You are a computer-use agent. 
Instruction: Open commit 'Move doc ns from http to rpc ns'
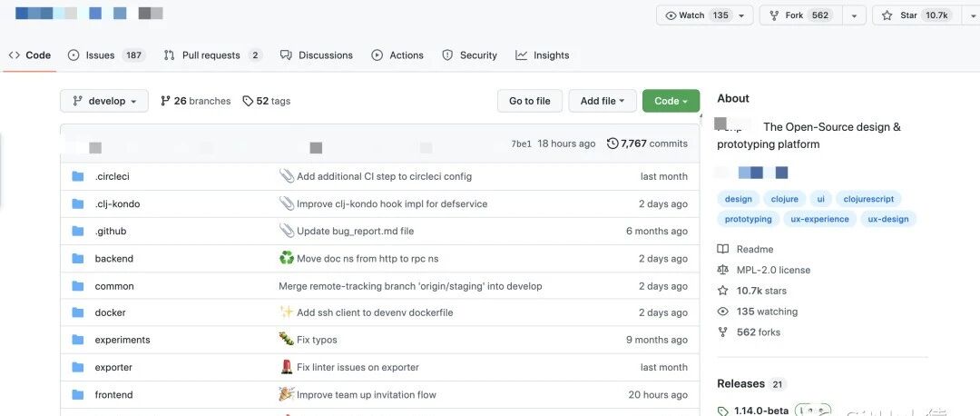367,258
